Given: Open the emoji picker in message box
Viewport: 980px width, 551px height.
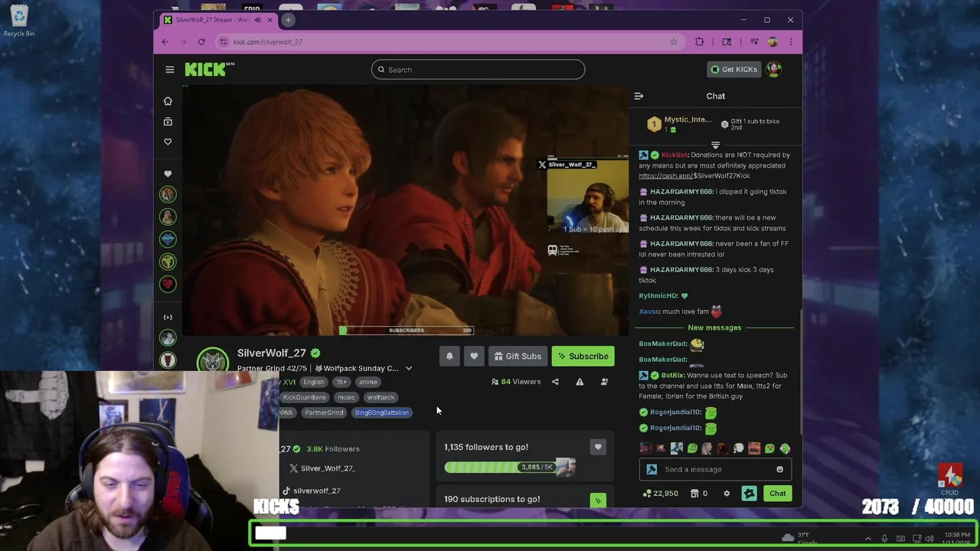Looking at the screenshot, I should click(780, 470).
